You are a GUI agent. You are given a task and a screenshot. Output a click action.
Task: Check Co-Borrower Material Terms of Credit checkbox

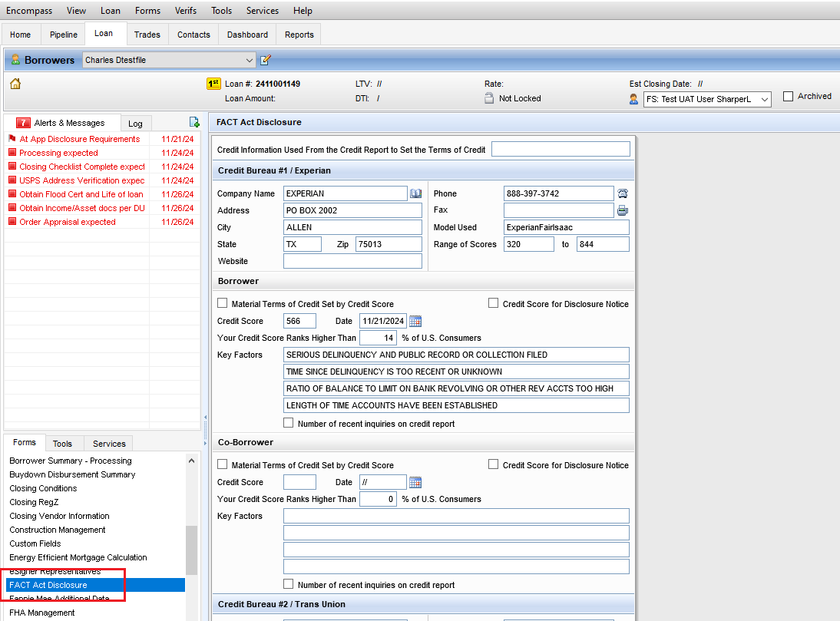click(223, 464)
